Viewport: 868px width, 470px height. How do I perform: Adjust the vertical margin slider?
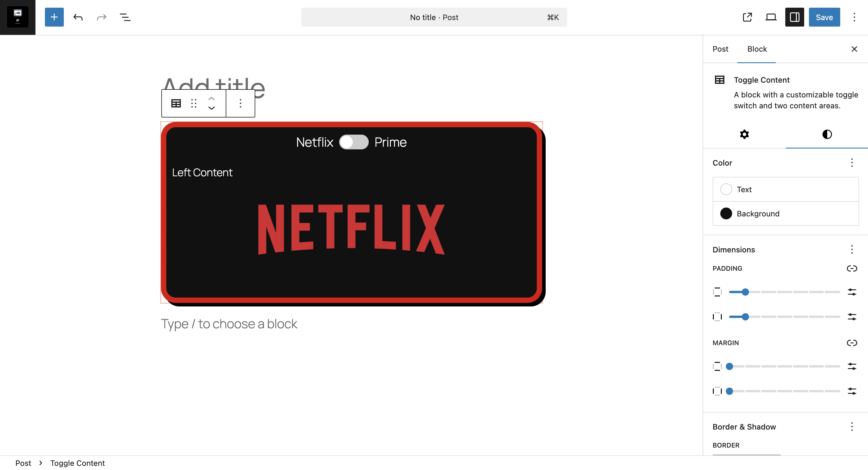coord(784,366)
